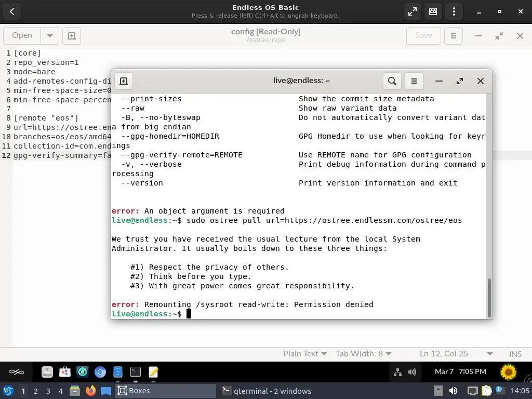Open the Plain Text language selector
The height and width of the screenshot is (399, 532).
coord(305,354)
